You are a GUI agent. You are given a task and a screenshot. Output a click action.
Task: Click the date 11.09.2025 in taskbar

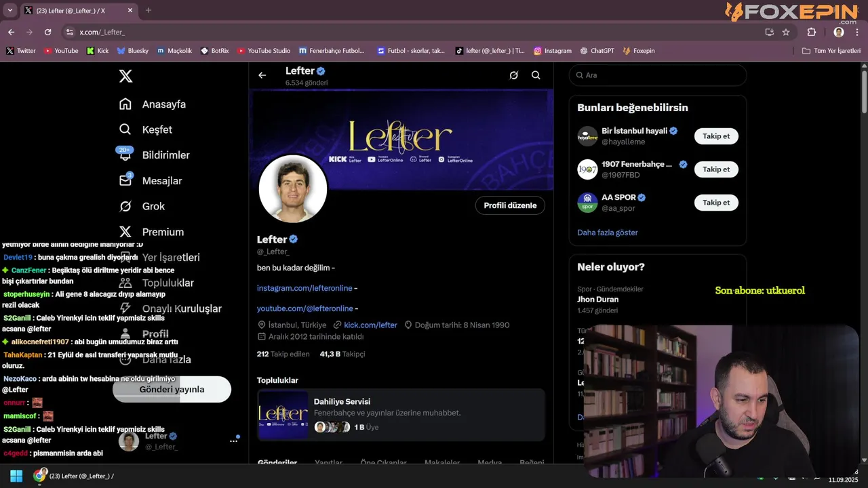pos(843,480)
